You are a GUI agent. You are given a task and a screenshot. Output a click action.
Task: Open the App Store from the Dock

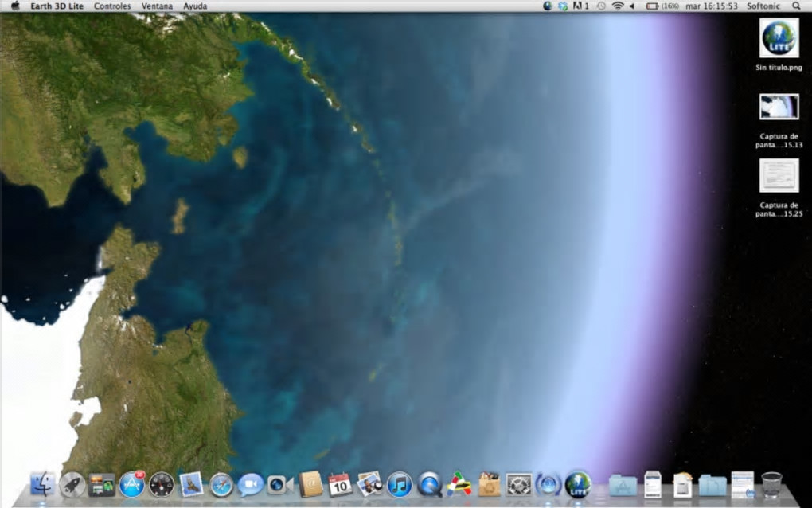(x=131, y=485)
